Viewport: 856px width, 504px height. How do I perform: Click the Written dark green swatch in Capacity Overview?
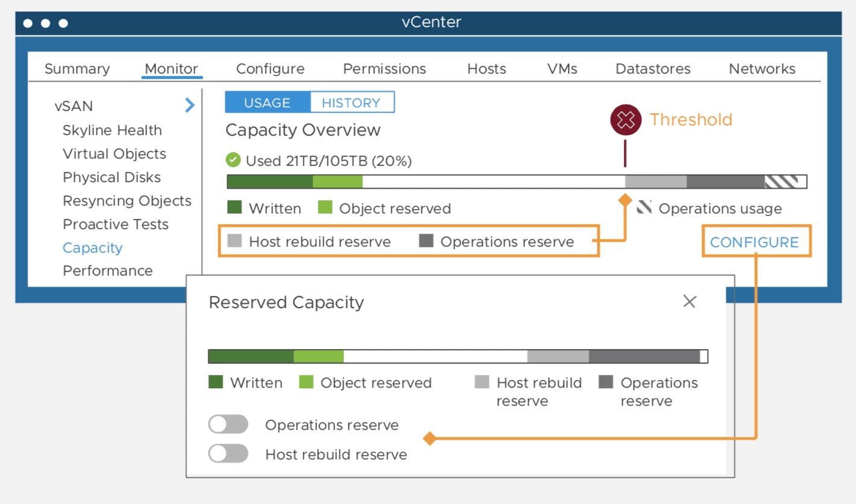click(x=234, y=207)
